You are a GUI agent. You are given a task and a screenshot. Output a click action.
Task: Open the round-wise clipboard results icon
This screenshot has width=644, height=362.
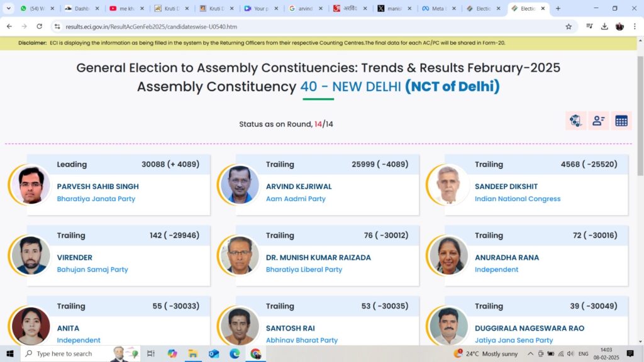click(x=575, y=121)
